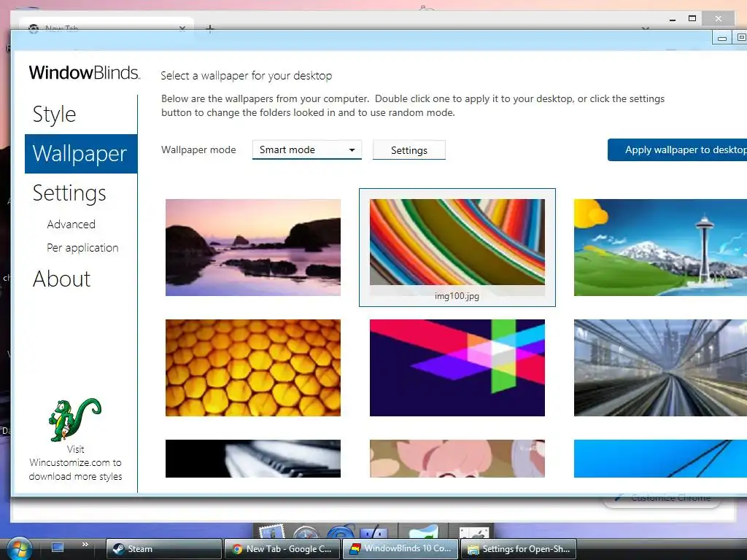Close the New Tab in Chrome
Screen dimensions: 747x560
click(x=182, y=28)
